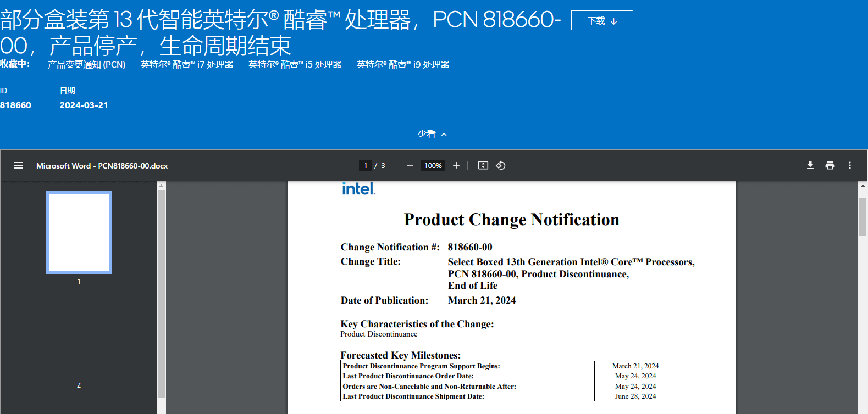Open the 英特尔 酷睿 i7 处理器 link
The width and height of the screenshot is (868, 414).
coord(187,65)
